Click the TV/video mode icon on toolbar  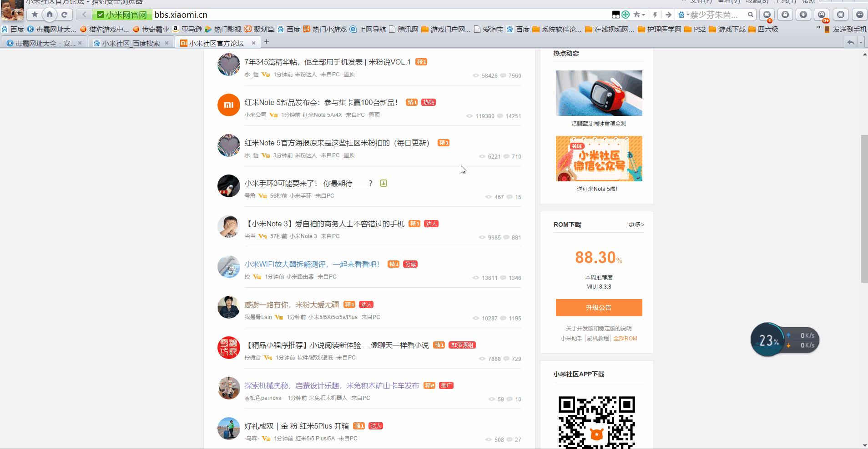(841, 15)
